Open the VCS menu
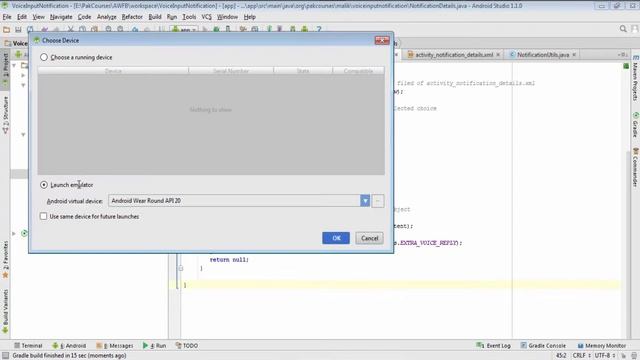 207,17
